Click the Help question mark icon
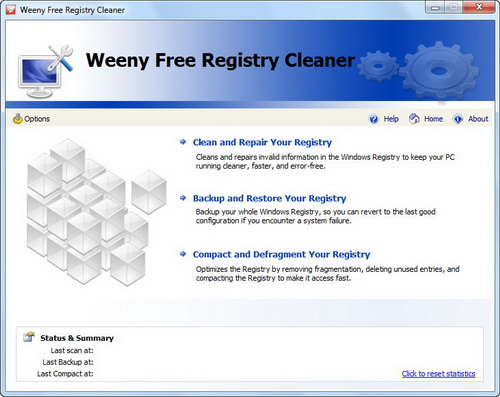The width and height of the screenshot is (500, 397). pyautogui.click(x=374, y=119)
